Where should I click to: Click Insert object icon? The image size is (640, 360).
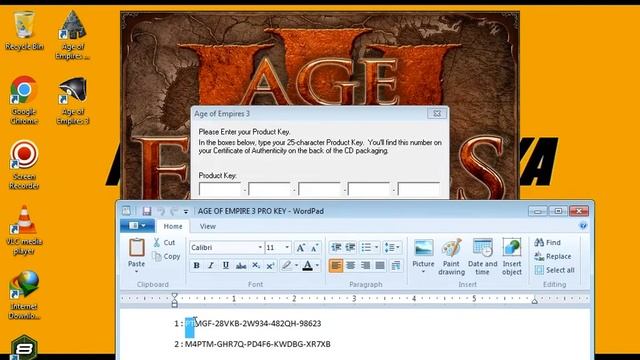512,257
